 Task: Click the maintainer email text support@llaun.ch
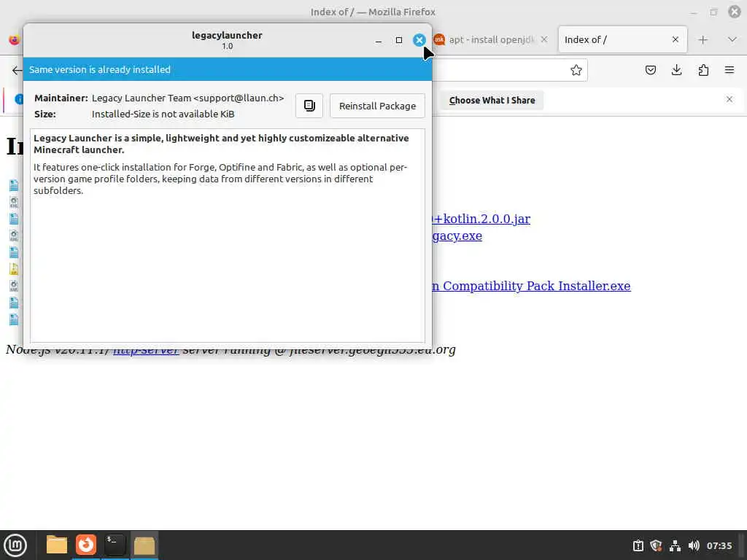click(x=239, y=98)
